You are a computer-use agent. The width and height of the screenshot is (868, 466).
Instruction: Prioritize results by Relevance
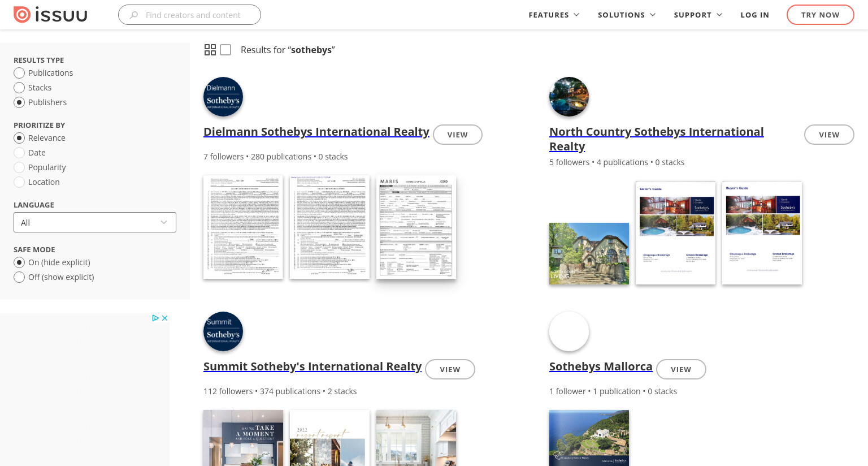[19, 138]
